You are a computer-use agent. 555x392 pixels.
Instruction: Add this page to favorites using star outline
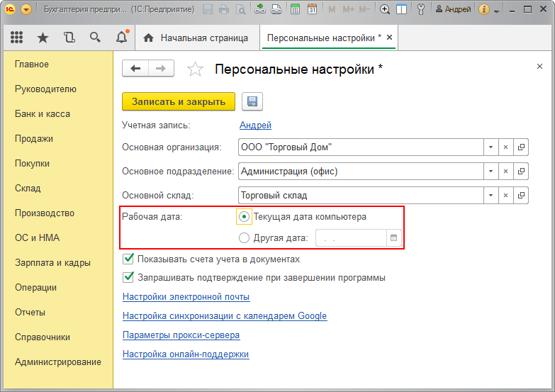194,69
